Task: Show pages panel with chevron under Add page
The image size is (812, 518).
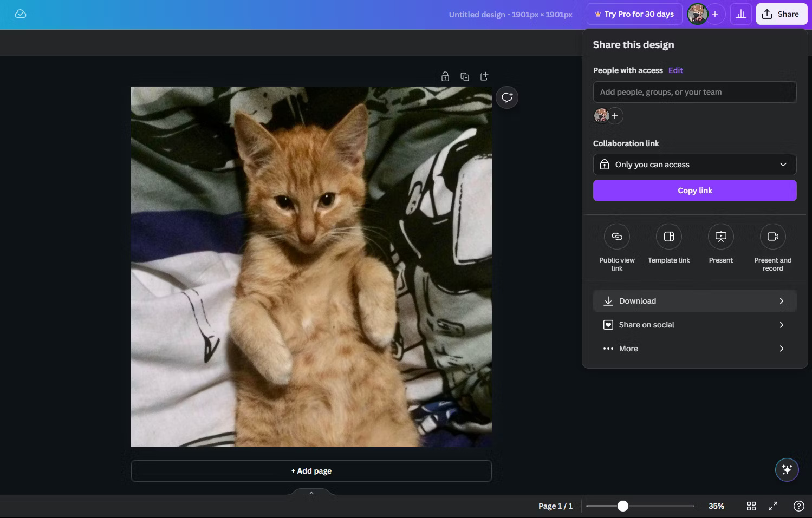Action: tap(311, 493)
